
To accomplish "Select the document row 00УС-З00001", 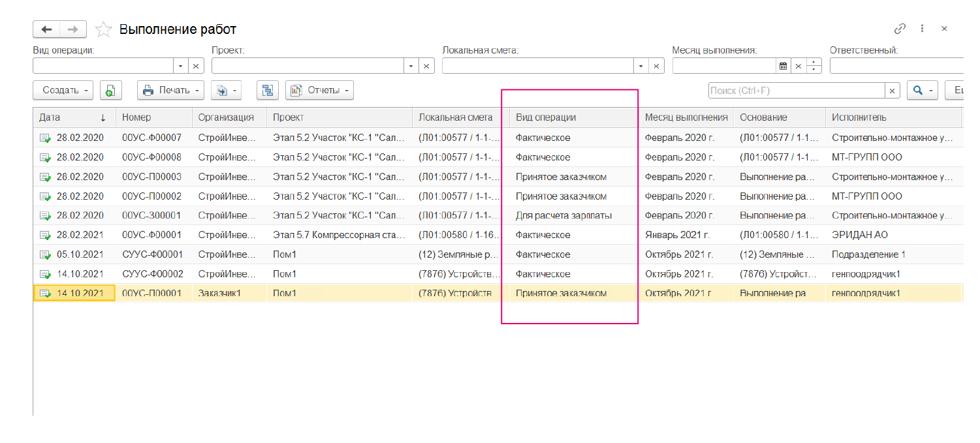I will pyautogui.click(x=151, y=215).
